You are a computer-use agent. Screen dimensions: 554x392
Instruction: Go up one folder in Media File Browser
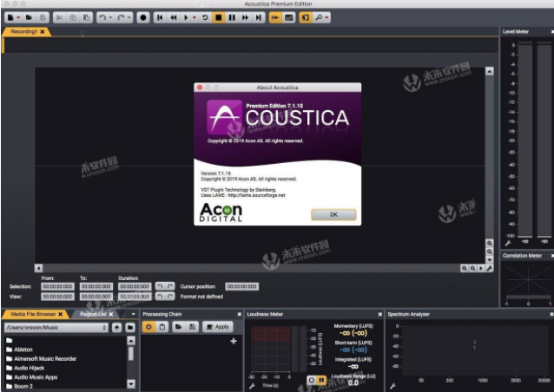(x=116, y=328)
